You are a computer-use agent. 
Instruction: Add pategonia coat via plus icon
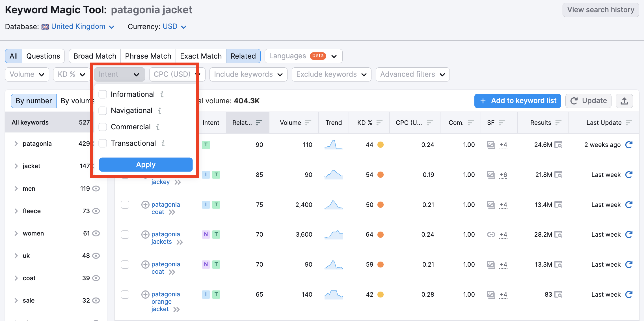click(x=145, y=264)
